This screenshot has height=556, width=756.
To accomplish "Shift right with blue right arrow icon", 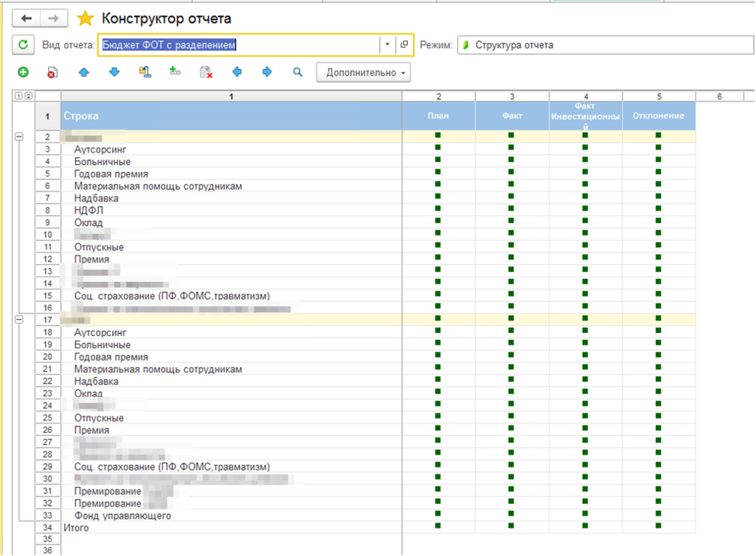I will pyautogui.click(x=267, y=72).
